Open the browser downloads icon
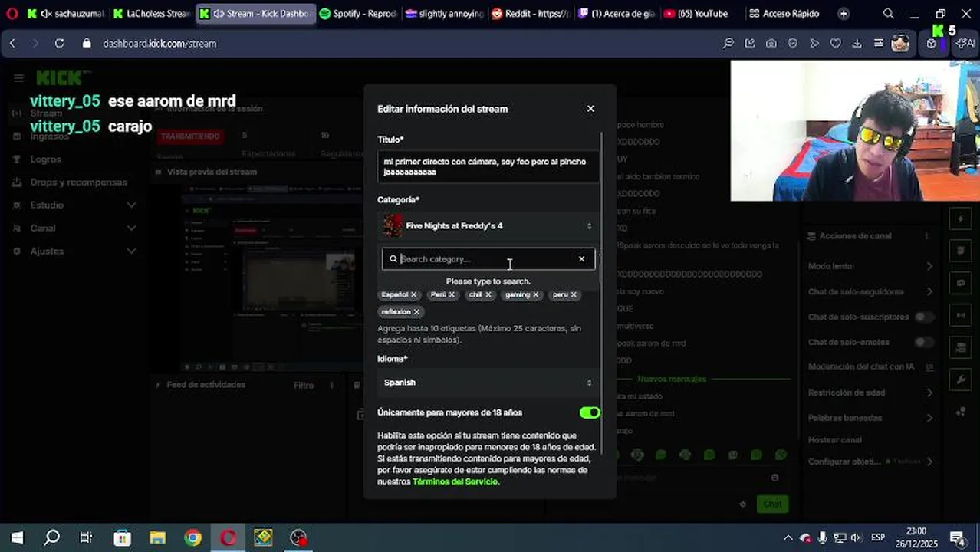 (x=857, y=44)
